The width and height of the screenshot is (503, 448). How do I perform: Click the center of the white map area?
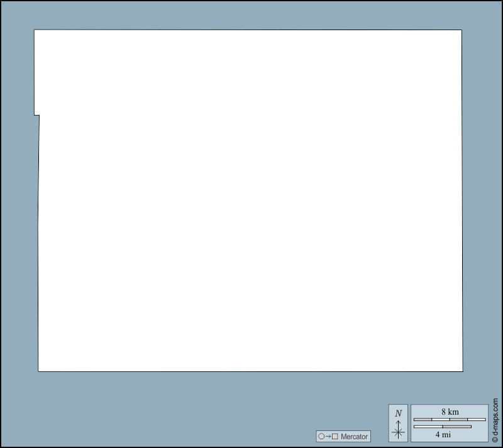click(x=250, y=201)
